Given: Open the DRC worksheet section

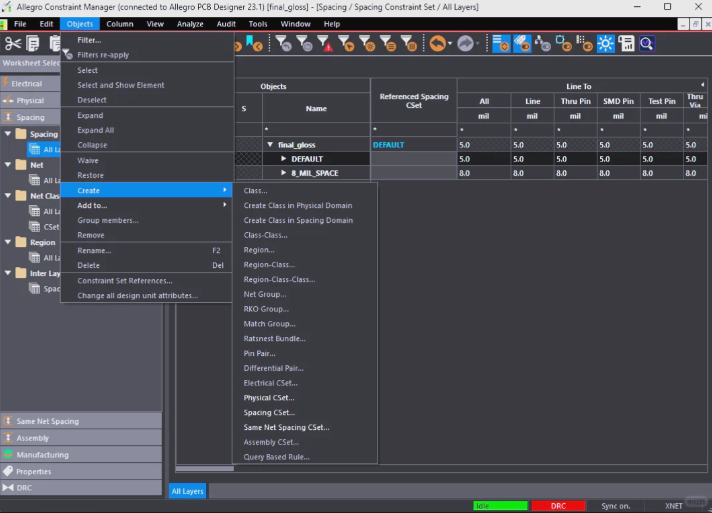Looking at the screenshot, I should click(81, 488).
